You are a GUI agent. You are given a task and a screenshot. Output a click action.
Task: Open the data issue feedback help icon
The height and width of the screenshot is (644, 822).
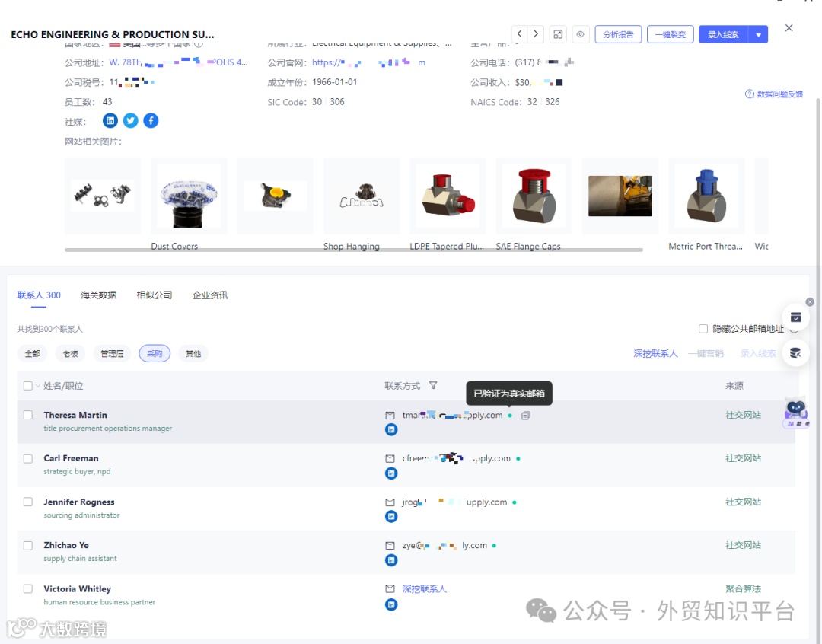749,94
